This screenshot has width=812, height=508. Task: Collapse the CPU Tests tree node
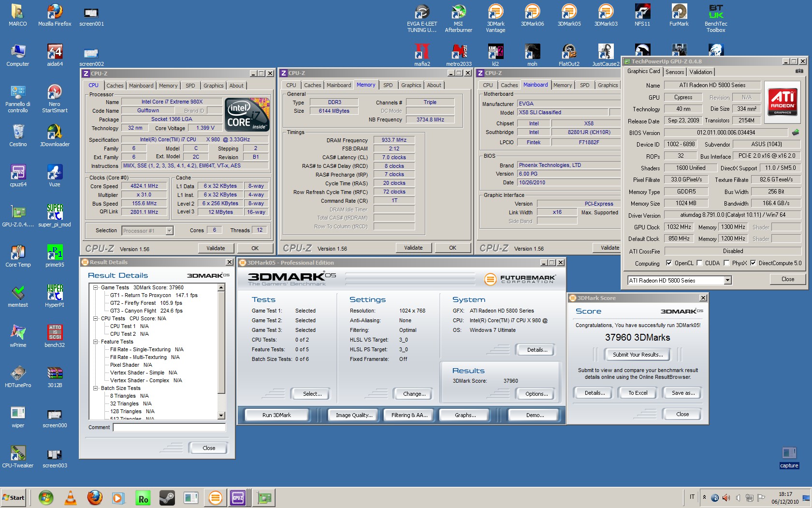[96, 318]
